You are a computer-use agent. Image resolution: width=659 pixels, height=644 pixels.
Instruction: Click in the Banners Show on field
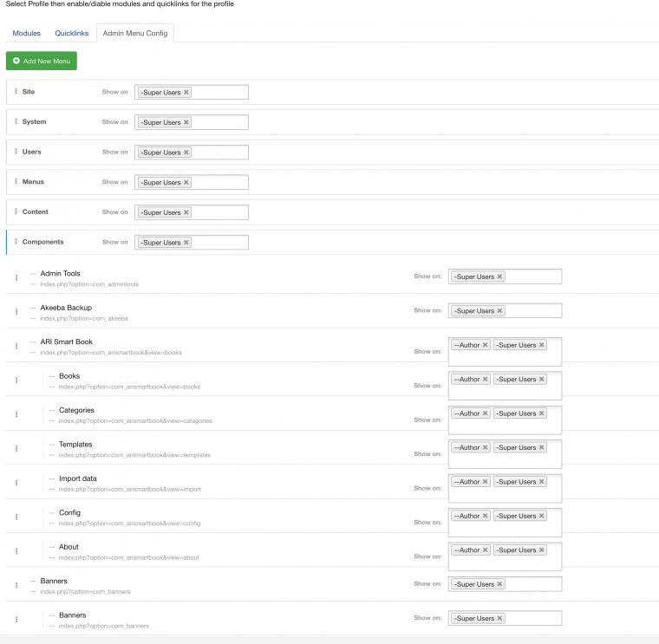pyautogui.click(x=532, y=584)
